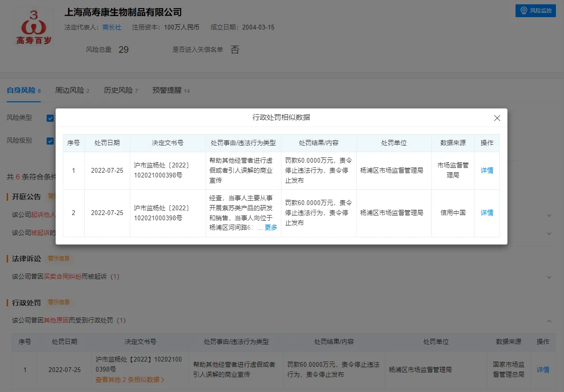Open 详情 for the 信用中国 source row
This screenshot has width=564, height=392.
pos(486,213)
